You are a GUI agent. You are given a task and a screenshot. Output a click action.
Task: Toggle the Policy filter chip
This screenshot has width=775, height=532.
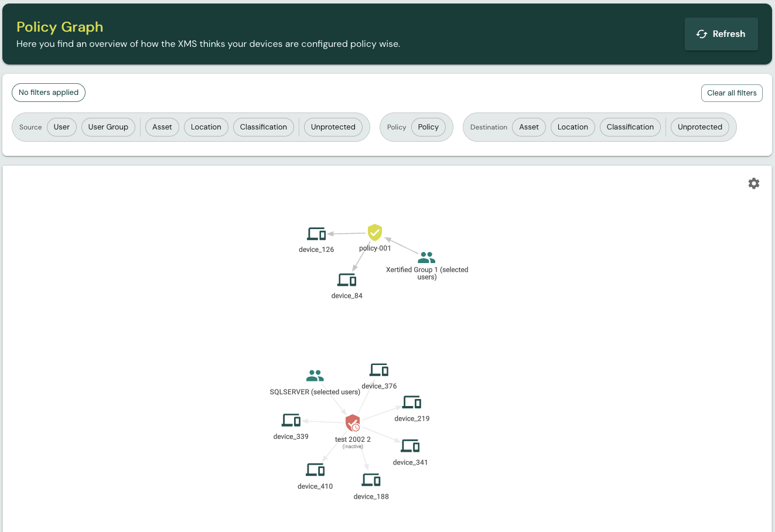point(428,127)
